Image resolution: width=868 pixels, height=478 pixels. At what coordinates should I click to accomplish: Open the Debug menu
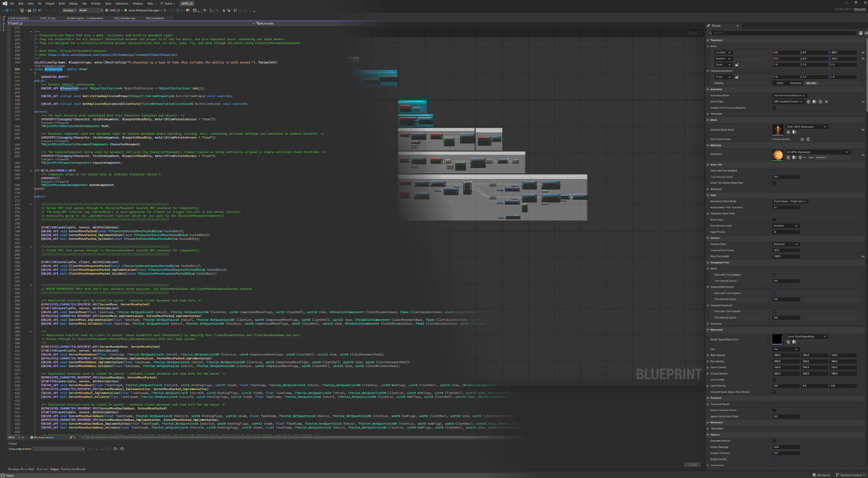pos(72,3)
